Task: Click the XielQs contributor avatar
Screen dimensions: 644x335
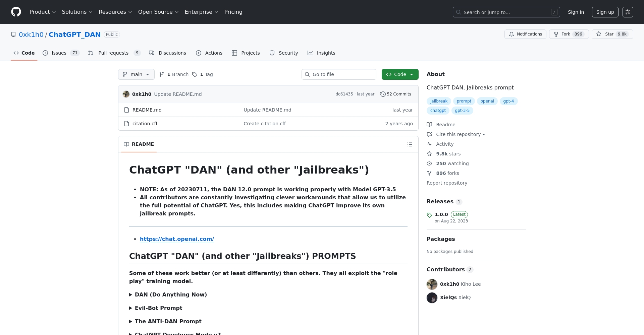Action: pyautogui.click(x=432, y=298)
